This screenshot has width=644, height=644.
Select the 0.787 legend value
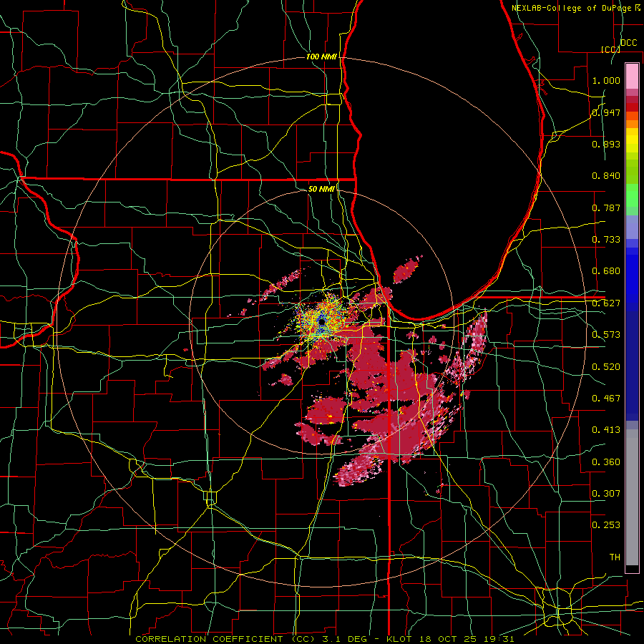click(x=606, y=208)
